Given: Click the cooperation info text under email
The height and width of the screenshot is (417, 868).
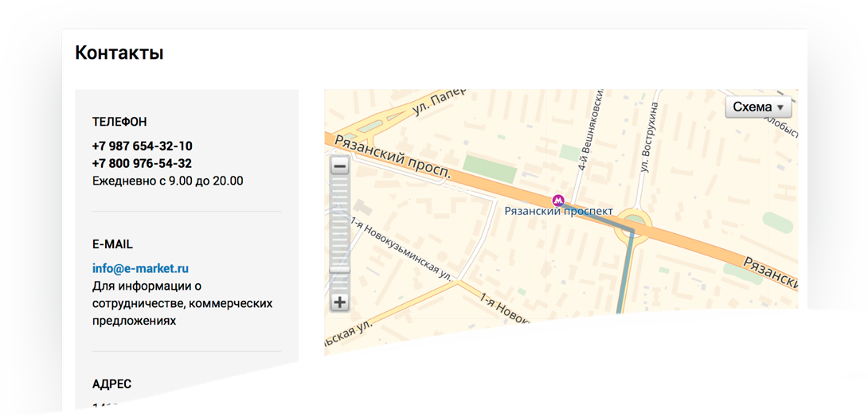Looking at the screenshot, I should 182,303.
